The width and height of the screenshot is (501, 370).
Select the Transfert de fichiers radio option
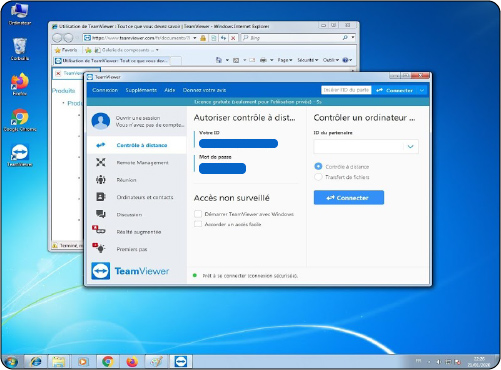[318, 177]
